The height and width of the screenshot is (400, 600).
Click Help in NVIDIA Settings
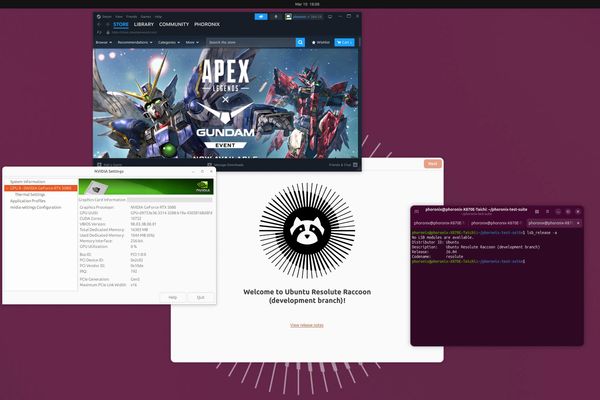173,297
